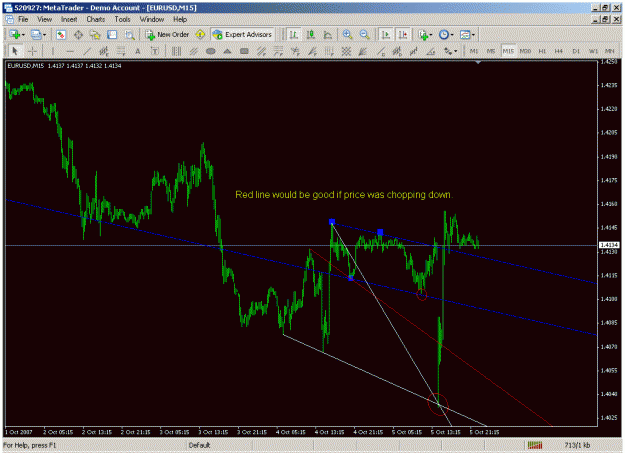
Task: Click the 1.4134 current price label
Action: click(x=609, y=245)
